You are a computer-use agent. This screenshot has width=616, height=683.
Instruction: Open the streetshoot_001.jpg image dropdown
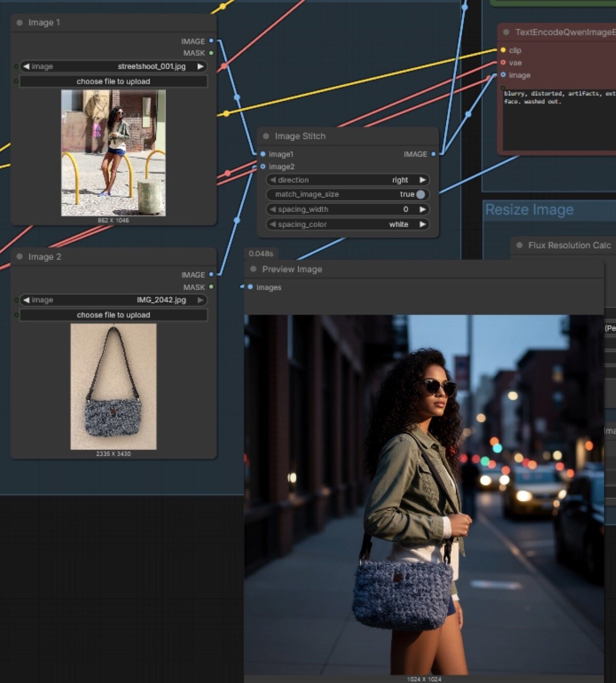tap(113, 66)
